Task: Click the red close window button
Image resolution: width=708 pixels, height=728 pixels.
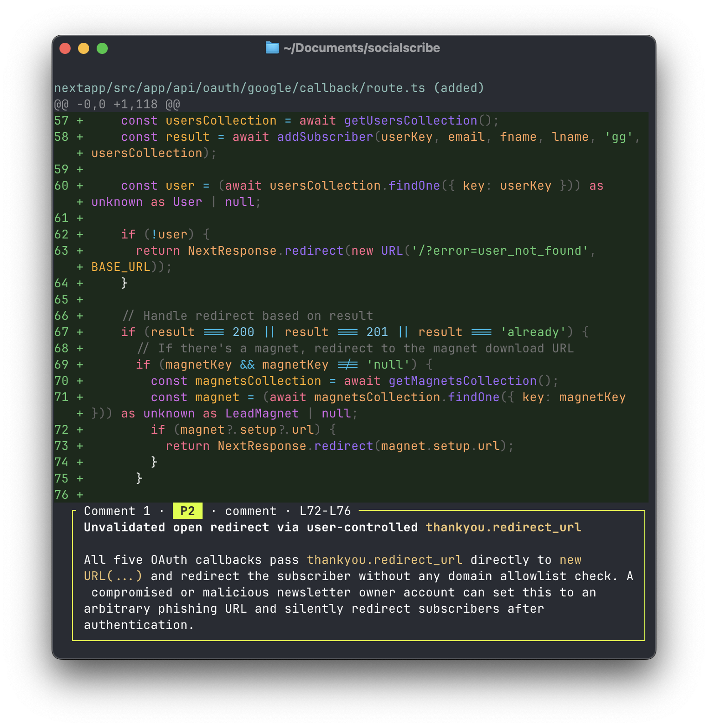Action: pos(65,48)
